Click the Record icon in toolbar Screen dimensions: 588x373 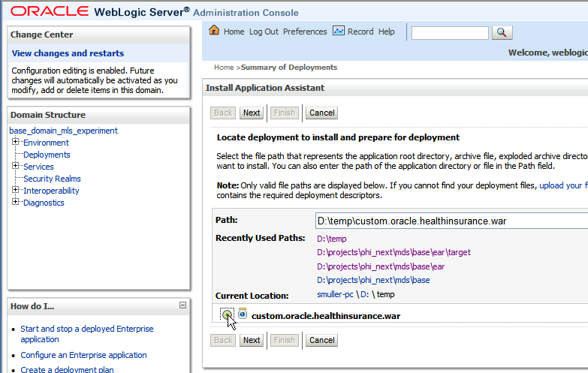pyautogui.click(x=339, y=31)
